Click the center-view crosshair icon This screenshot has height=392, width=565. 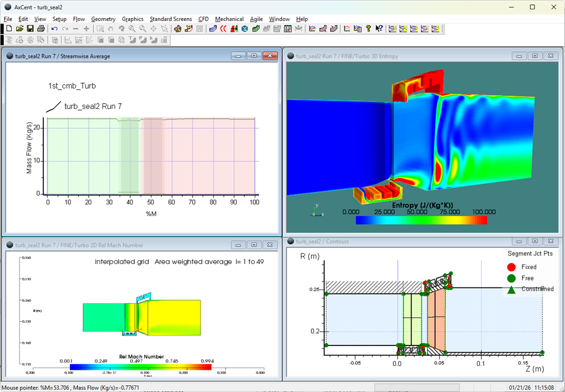click(x=153, y=28)
